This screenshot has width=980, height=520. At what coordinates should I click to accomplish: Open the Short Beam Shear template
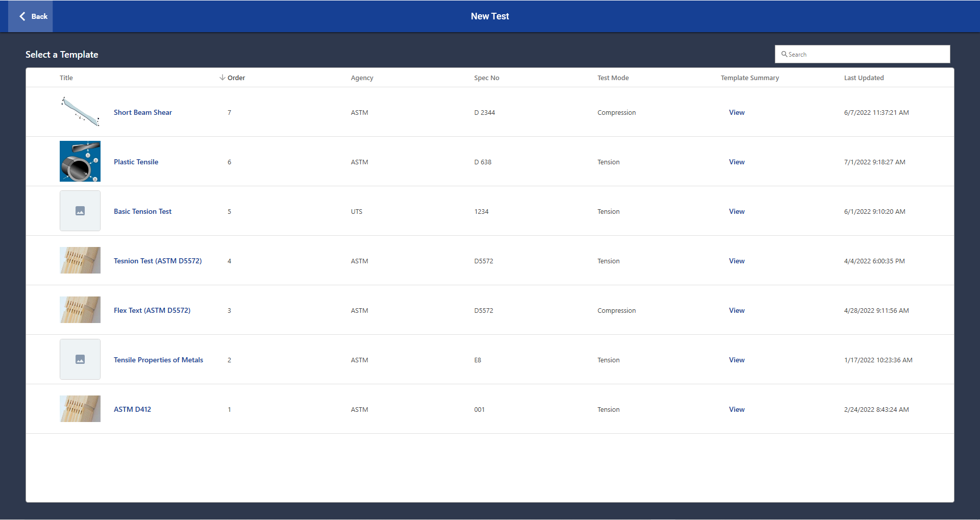click(143, 112)
